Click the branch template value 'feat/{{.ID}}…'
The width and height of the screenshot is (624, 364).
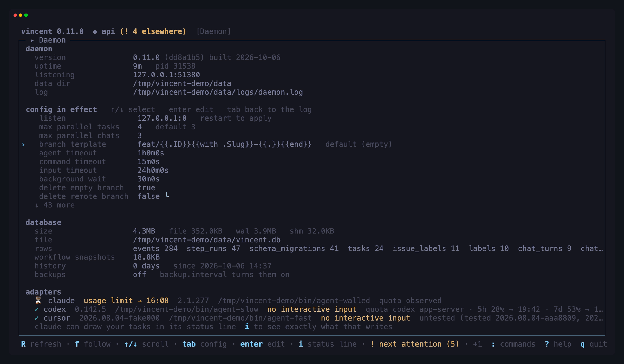(x=224, y=144)
